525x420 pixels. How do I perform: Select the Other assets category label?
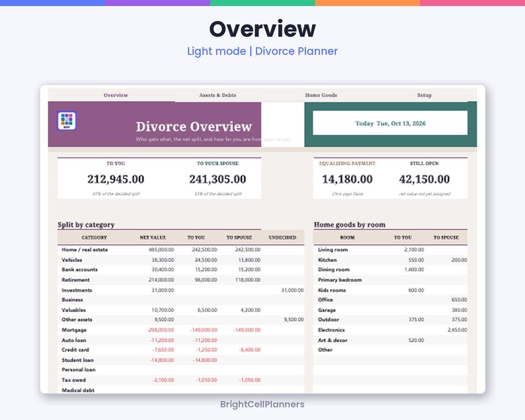pyautogui.click(x=77, y=319)
